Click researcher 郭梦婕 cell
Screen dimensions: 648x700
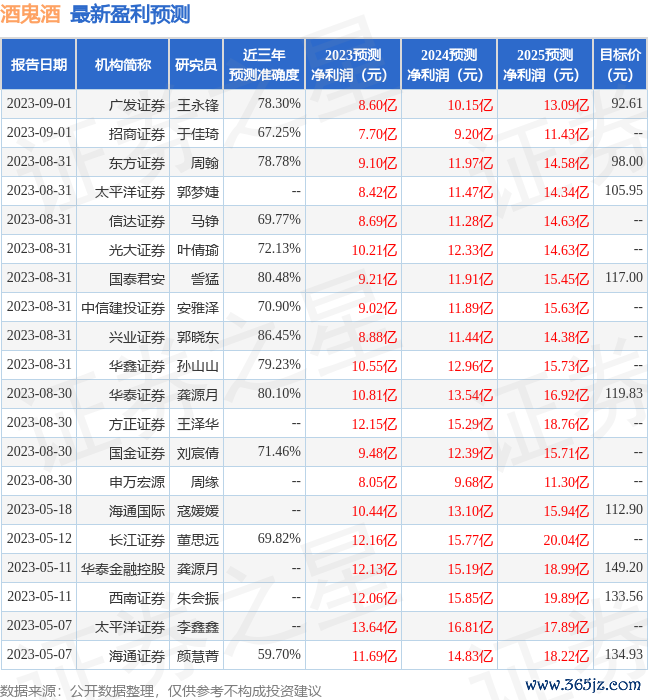(198, 192)
